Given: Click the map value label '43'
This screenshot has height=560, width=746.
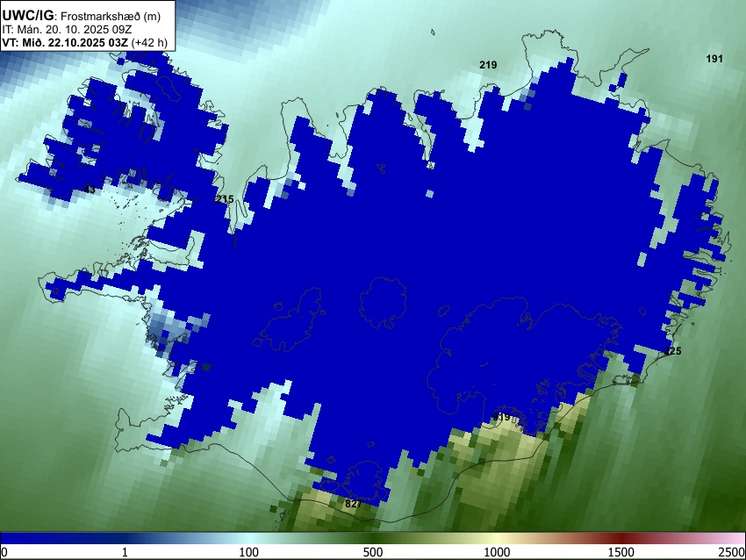Looking at the screenshot, I should [90, 190].
